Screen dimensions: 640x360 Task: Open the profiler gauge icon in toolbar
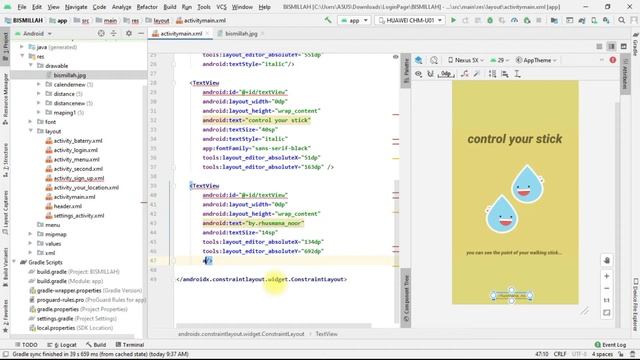pos(514,20)
